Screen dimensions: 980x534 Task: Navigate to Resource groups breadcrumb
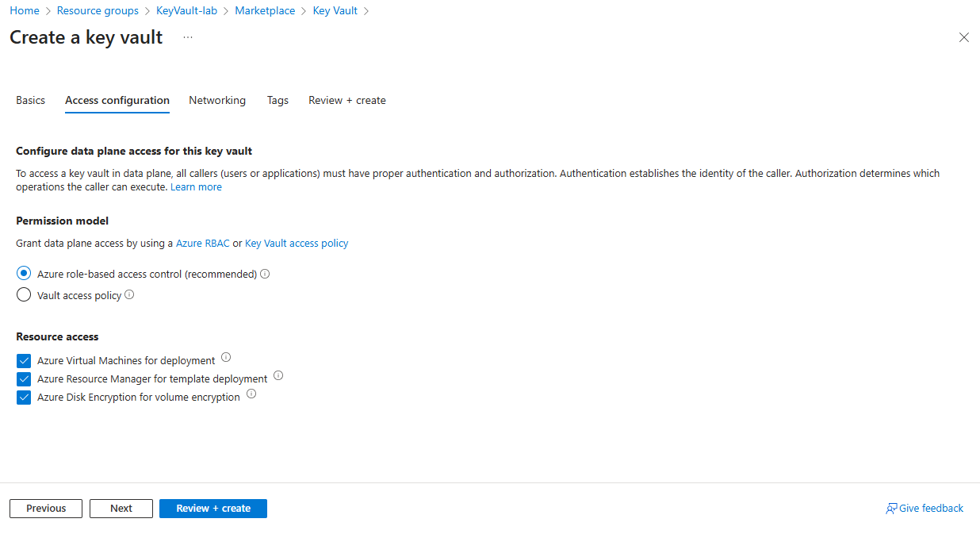(x=98, y=10)
